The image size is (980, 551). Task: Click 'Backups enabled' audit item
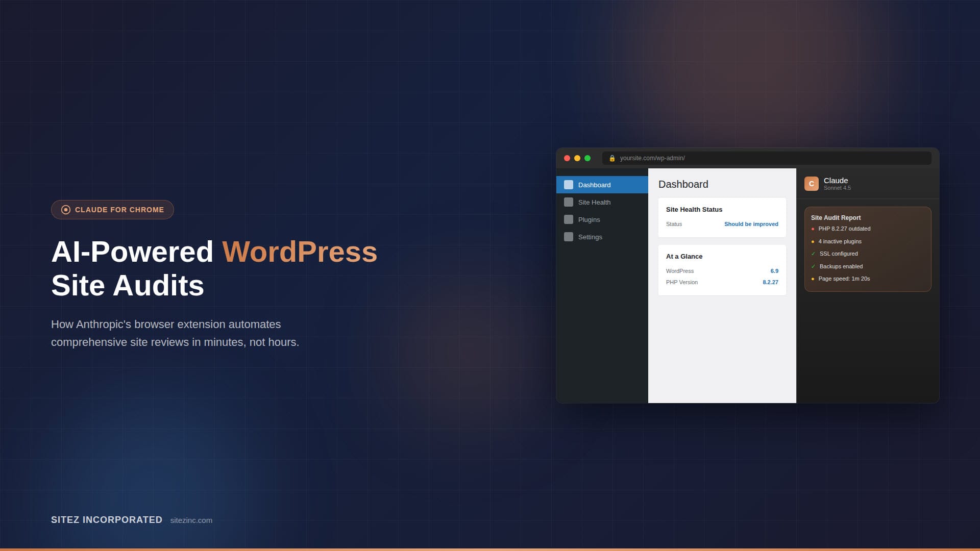(x=841, y=266)
